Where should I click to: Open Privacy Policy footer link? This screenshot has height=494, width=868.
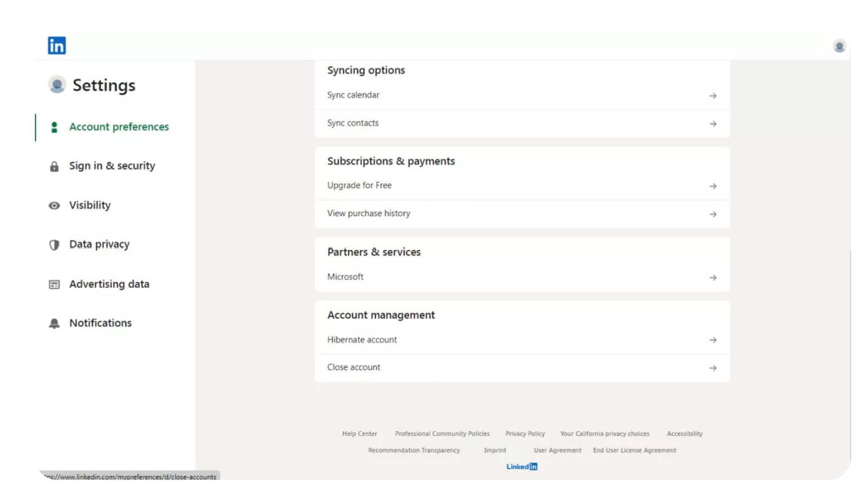525,434
